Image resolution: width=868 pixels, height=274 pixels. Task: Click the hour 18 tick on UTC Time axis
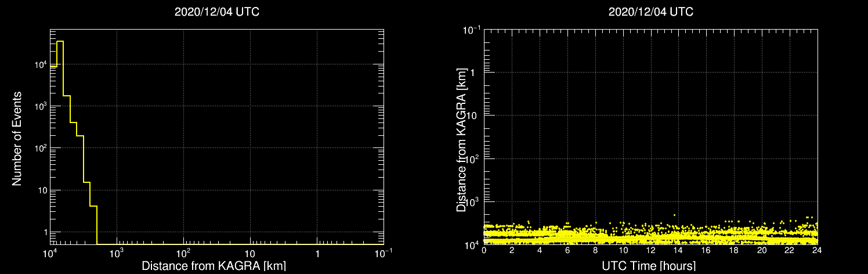(x=734, y=251)
